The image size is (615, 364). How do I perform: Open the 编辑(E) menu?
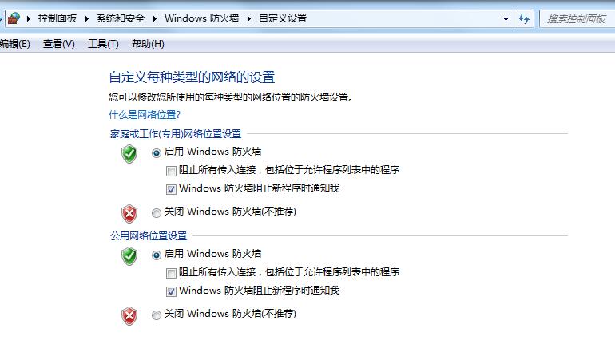(x=15, y=43)
